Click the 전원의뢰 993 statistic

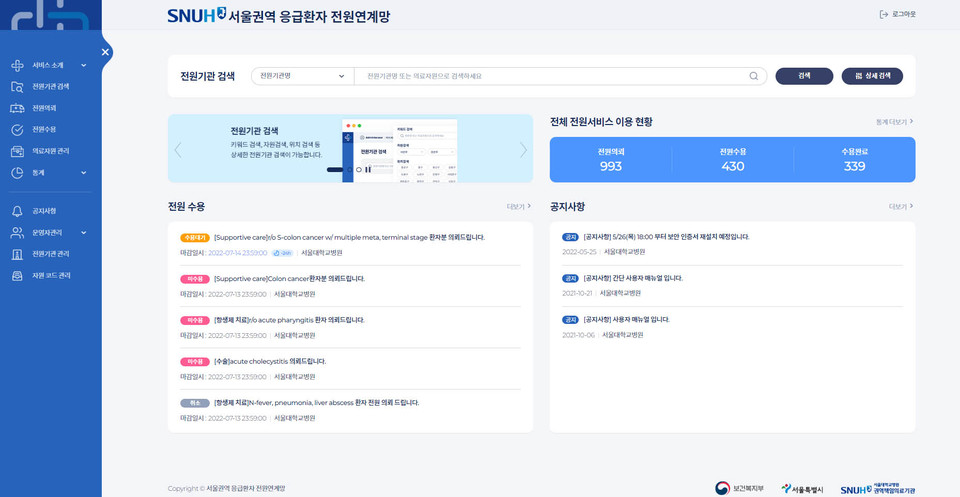611,160
